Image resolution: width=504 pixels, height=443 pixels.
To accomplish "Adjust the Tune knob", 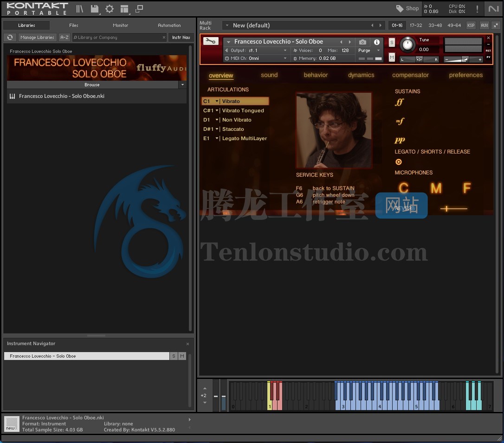I will coord(407,45).
